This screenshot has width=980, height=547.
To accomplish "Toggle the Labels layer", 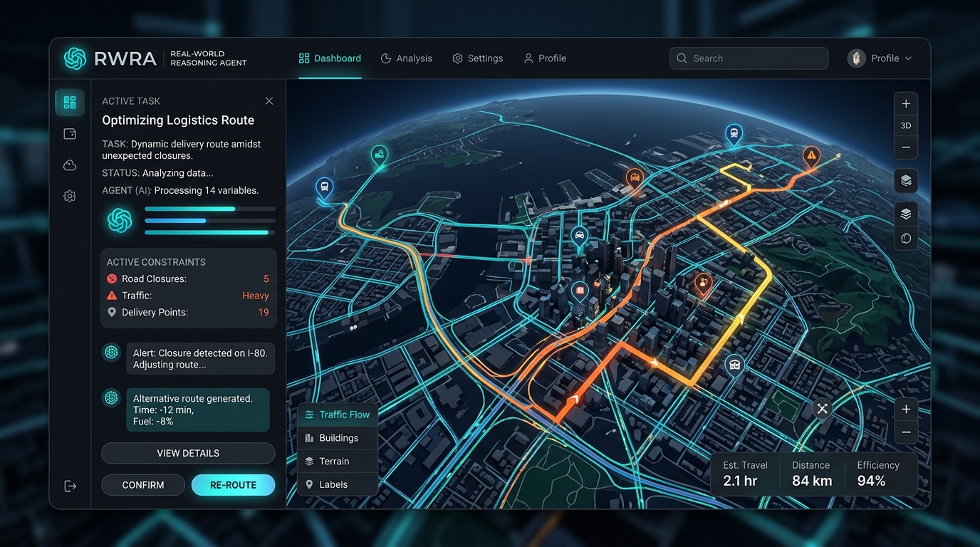I will coord(338,485).
